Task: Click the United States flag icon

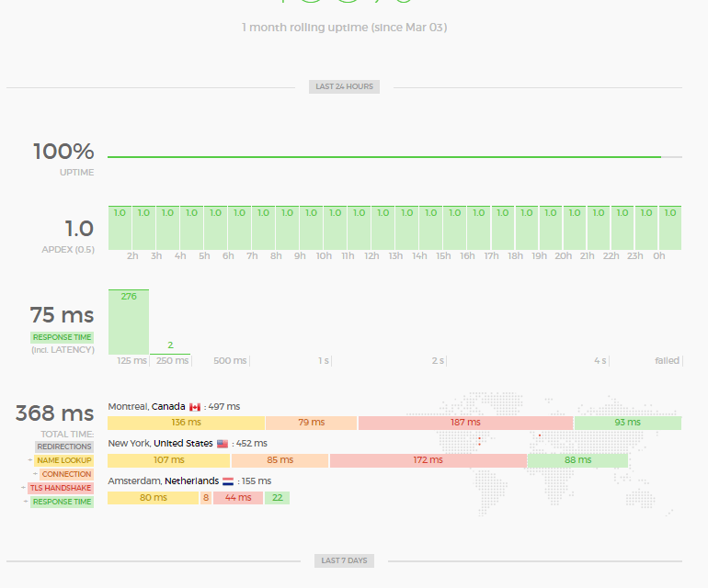Action: pyautogui.click(x=223, y=444)
